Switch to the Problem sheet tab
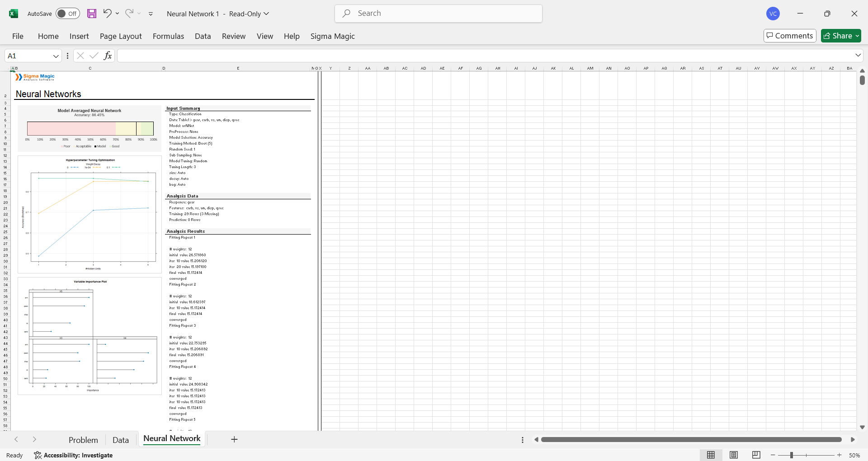This screenshot has width=868, height=461. point(83,440)
